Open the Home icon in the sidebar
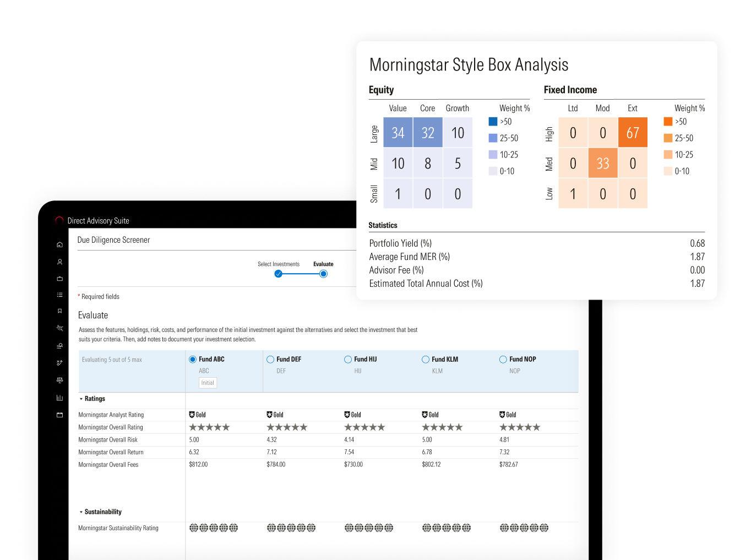This screenshot has width=751, height=560. click(x=59, y=244)
